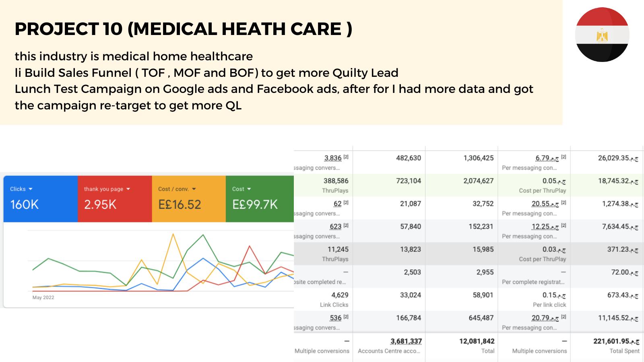Click the 4,629 Link Clicks cell
644x362 pixels.
click(x=340, y=295)
